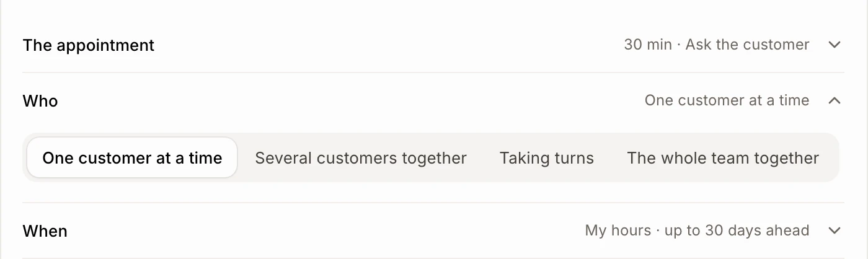Click "up to 30 days ahead" text
This screenshot has width=868, height=259.
coord(737,231)
